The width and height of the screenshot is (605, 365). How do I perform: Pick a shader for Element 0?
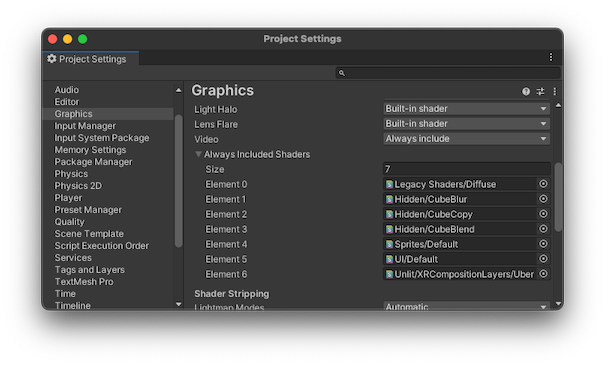(543, 184)
